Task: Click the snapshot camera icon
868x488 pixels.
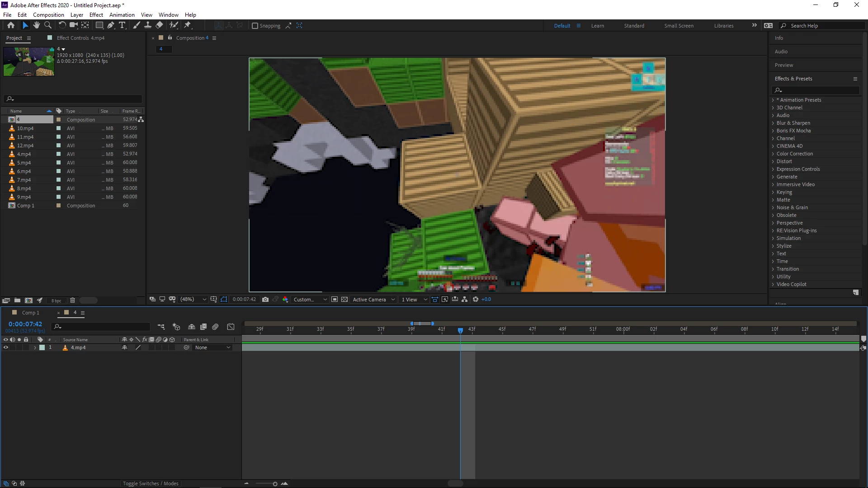Action: [x=265, y=300]
